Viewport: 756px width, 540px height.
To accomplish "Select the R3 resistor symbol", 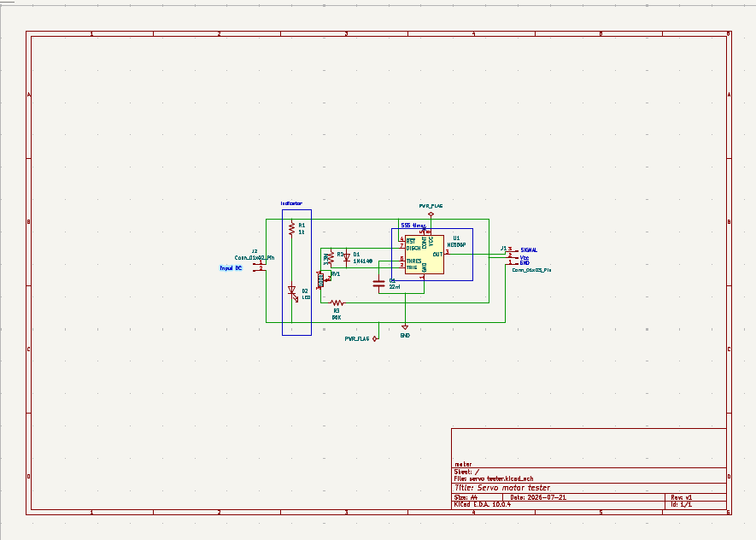I will pyautogui.click(x=337, y=302).
